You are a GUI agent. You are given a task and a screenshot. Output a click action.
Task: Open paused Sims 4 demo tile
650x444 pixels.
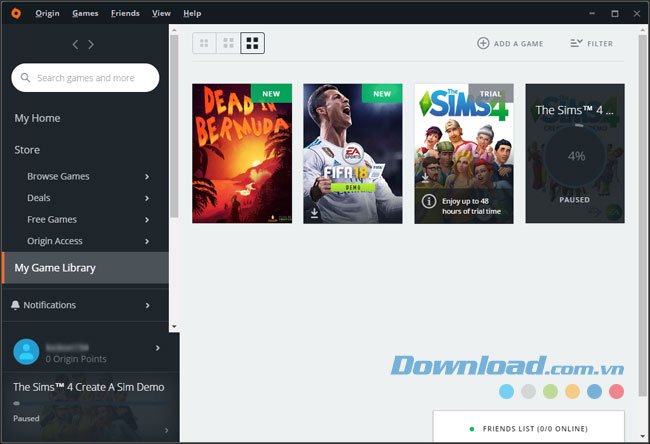click(x=575, y=153)
